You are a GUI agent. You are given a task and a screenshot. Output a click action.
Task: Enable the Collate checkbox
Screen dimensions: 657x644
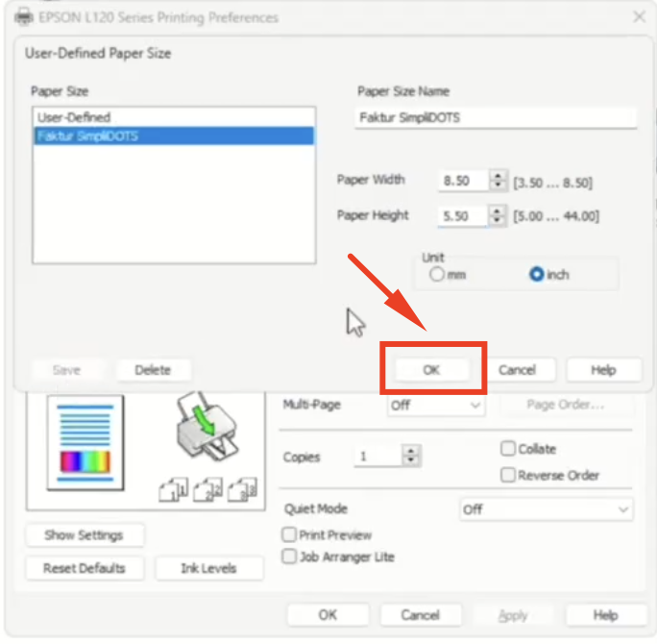pos(508,449)
